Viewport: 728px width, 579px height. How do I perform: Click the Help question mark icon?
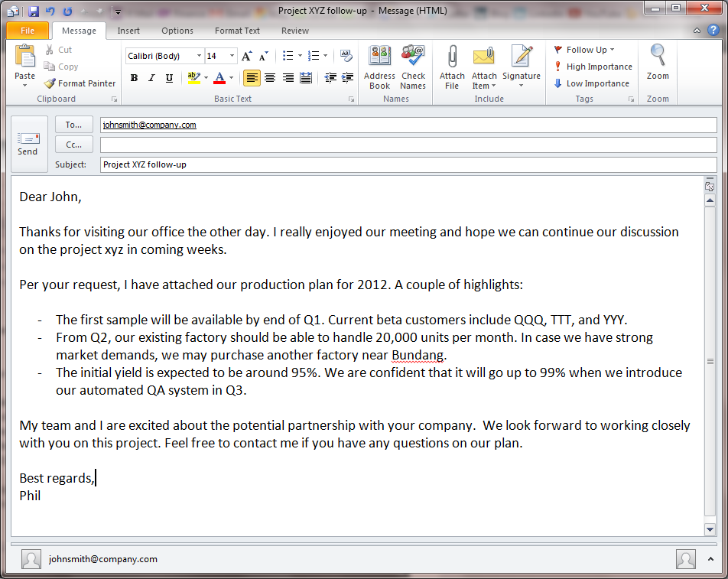click(711, 31)
